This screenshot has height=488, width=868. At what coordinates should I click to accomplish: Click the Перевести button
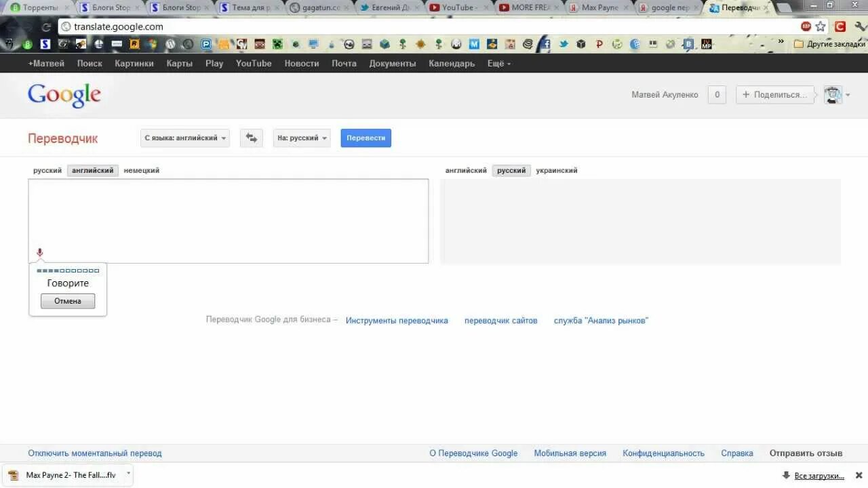point(366,138)
